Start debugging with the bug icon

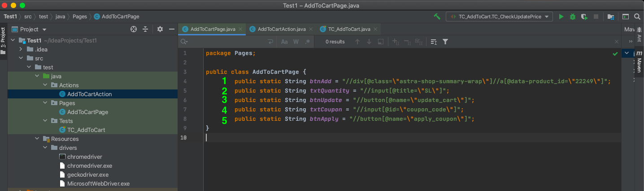pyautogui.click(x=573, y=17)
